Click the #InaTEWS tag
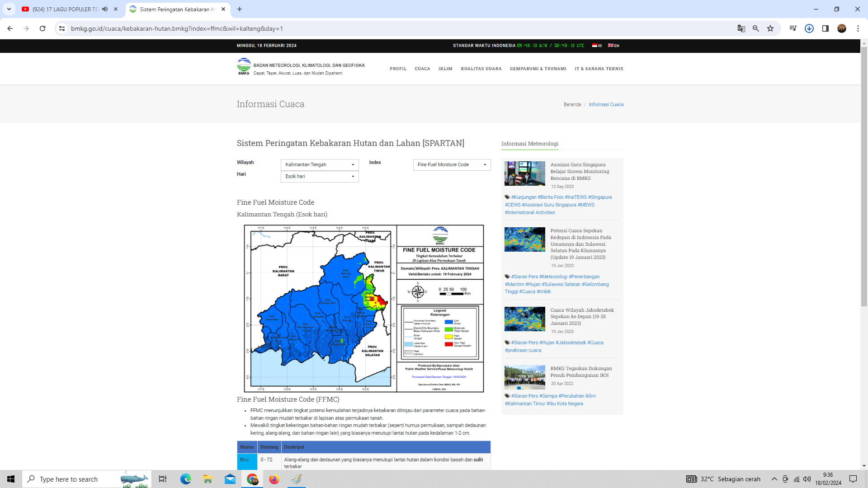The image size is (868, 488). 576,197
